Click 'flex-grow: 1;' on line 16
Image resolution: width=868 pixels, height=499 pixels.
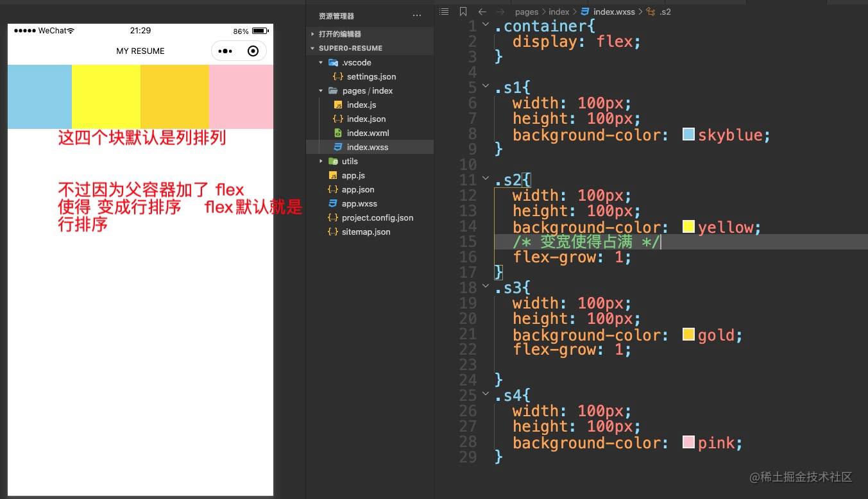click(x=572, y=257)
